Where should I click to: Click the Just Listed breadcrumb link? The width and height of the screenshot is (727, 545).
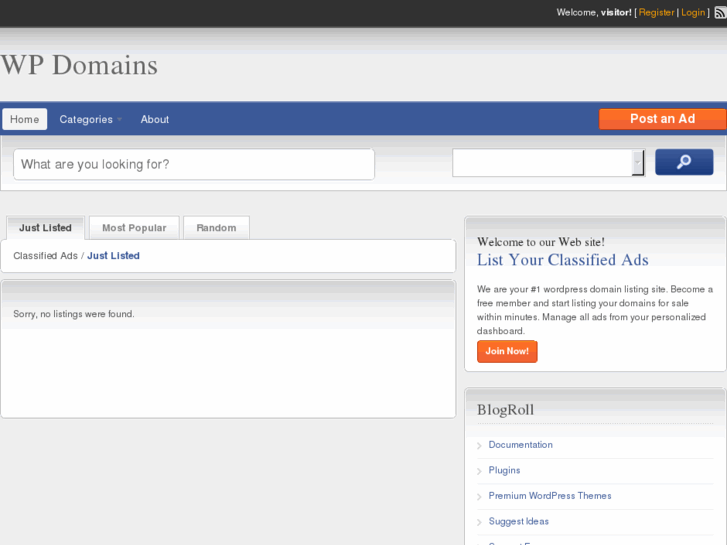point(113,256)
